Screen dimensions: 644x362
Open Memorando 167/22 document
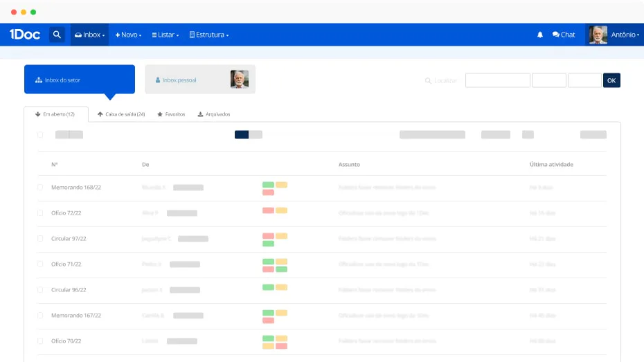(76, 315)
